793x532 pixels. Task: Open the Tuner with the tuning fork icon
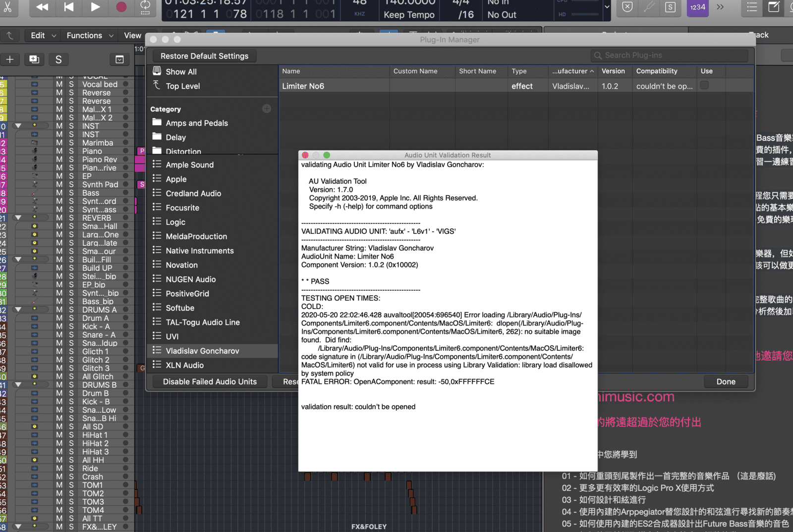[649, 7]
